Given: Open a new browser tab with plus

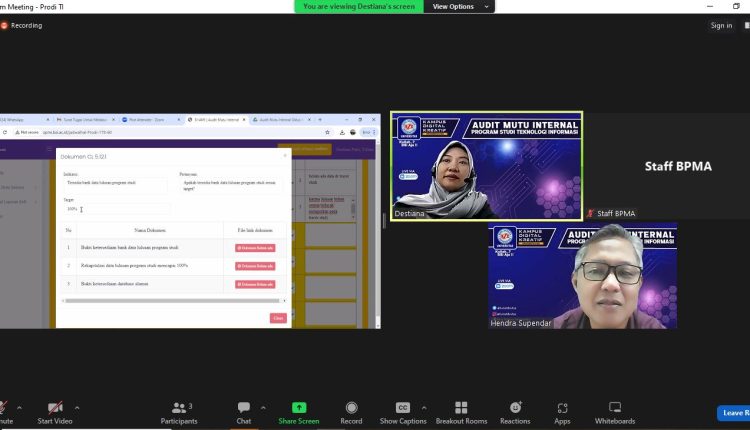Looking at the screenshot, I should (320, 120).
